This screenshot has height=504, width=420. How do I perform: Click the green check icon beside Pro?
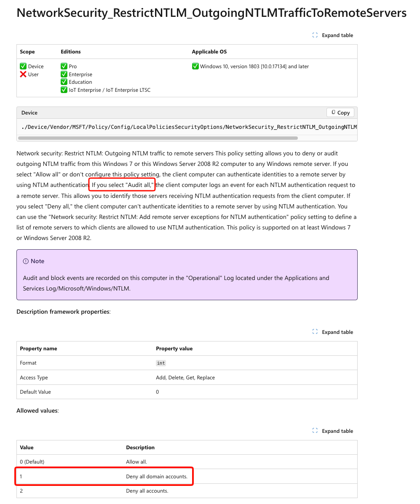click(64, 66)
